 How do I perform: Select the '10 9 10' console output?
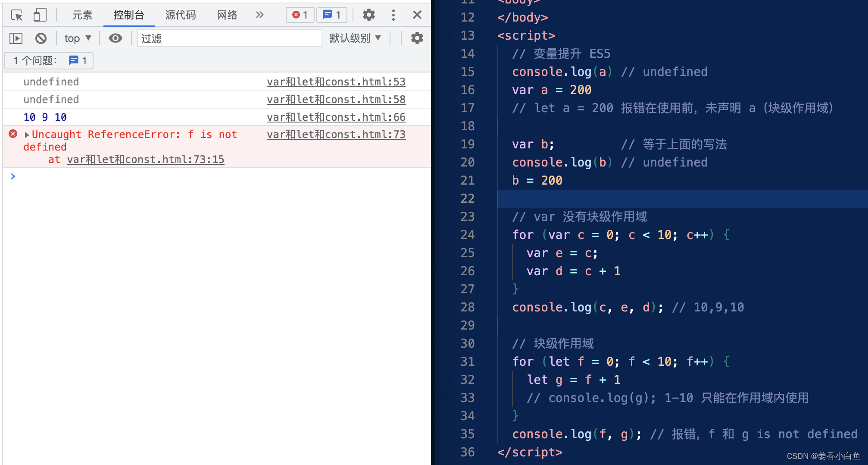[x=45, y=117]
